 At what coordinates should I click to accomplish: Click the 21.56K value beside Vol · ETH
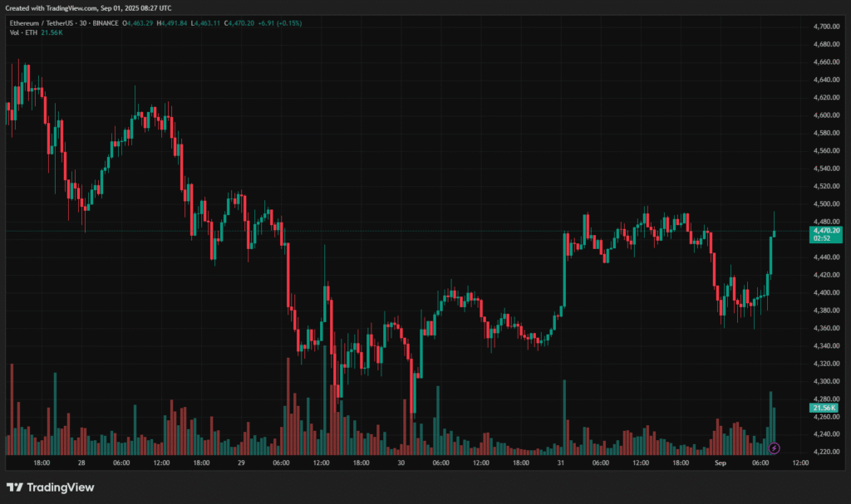[52, 32]
